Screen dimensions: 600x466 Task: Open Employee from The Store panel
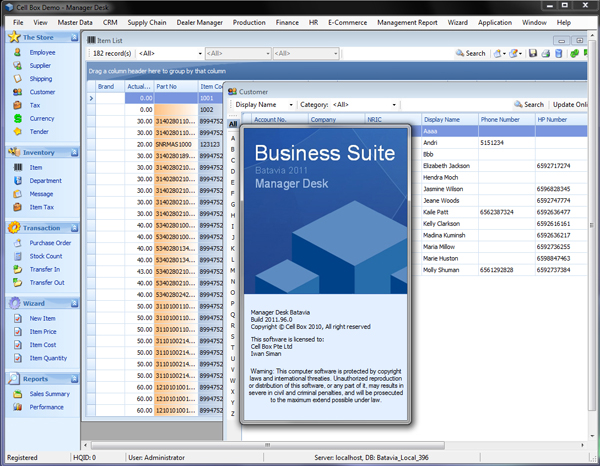click(42, 52)
